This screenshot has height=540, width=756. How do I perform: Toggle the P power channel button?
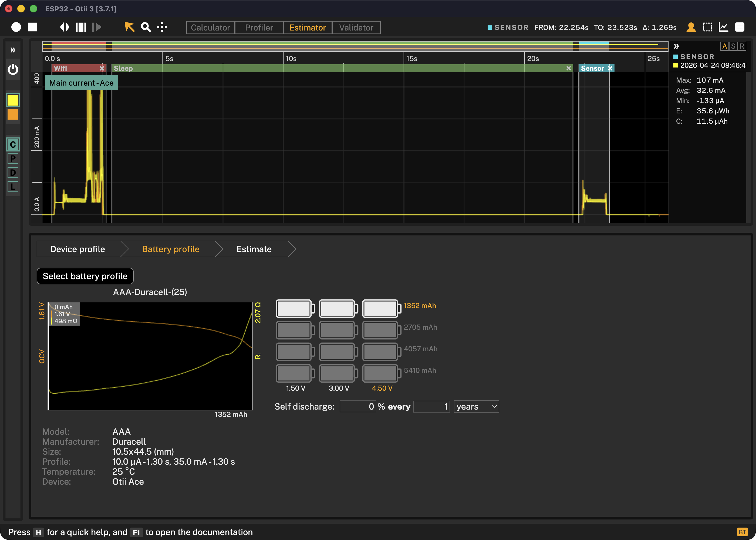[13, 158]
